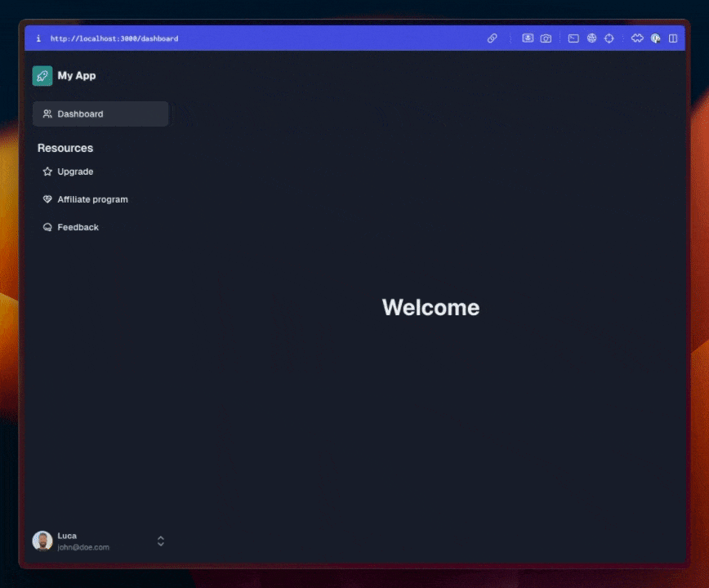Click the My App title text

pyautogui.click(x=77, y=76)
